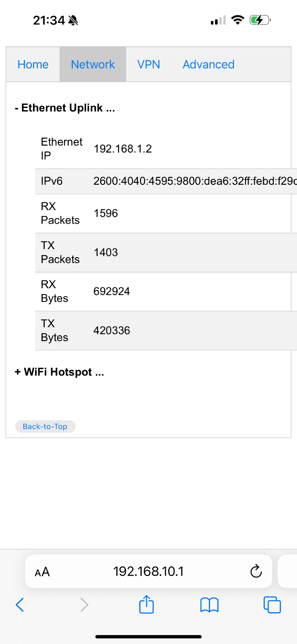Open the tab overview icon
The width and height of the screenshot is (297, 644).
coord(272,605)
